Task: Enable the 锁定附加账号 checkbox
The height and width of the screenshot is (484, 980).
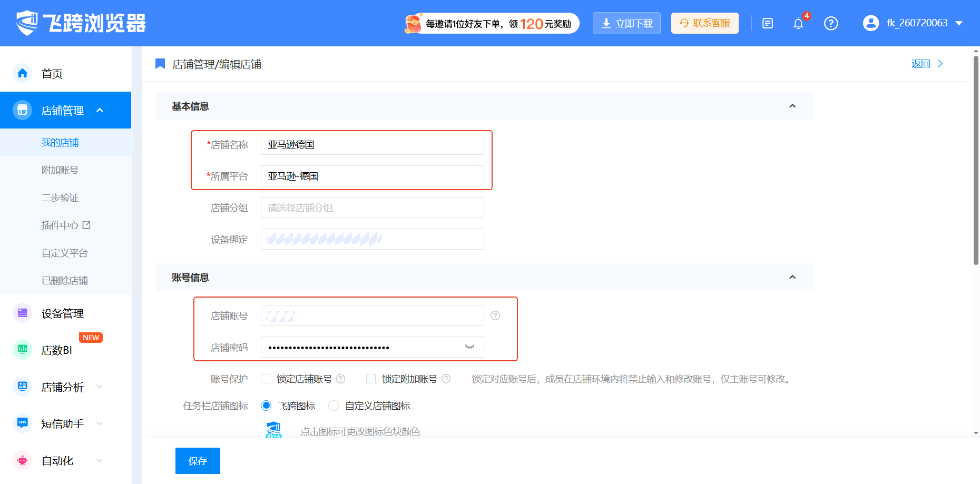Action: tap(371, 379)
